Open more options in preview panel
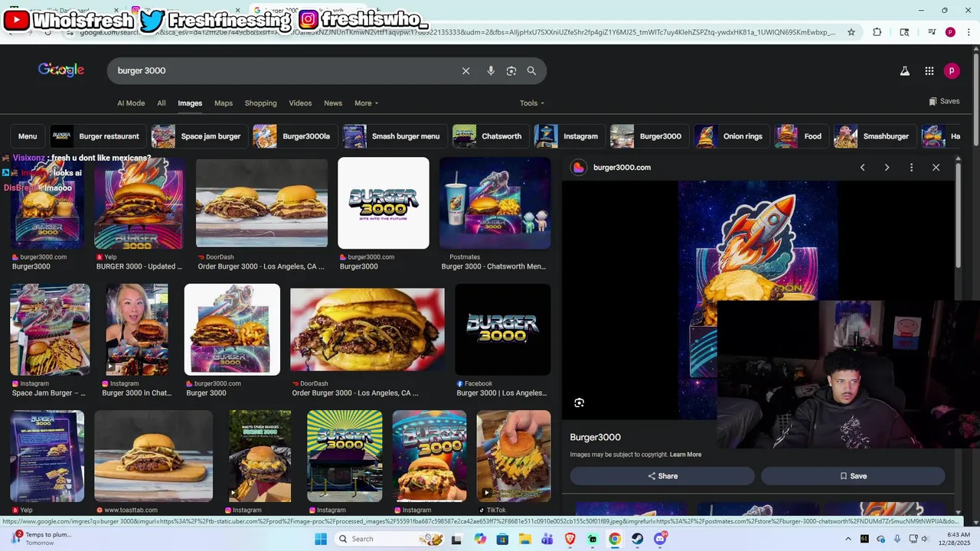Viewport: 980px width, 551px height. [x=911, y=167]
